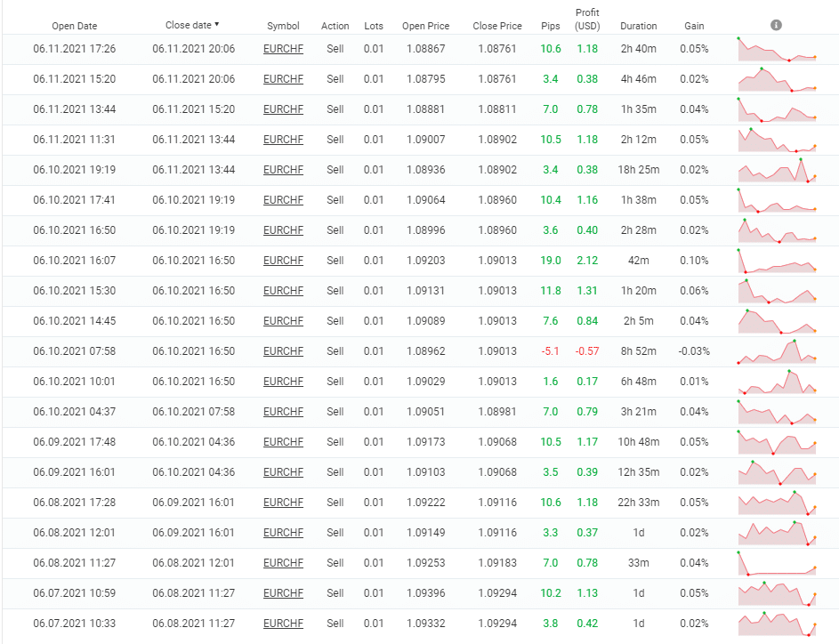The width and height of the screenshot is (839, 644).
Task: Click the mini chart of the -5.1 pips trade
Action: click(x=777, y=351)
